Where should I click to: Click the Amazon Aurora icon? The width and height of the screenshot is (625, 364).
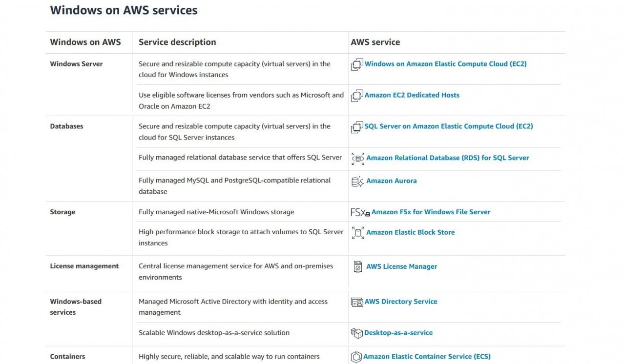pyautogui.click(x=358, y=182)
